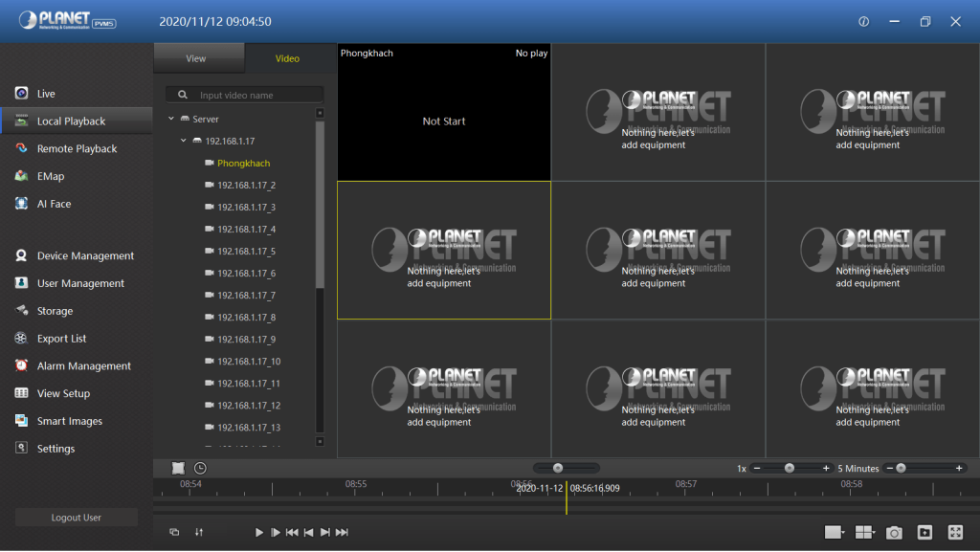The width and height of the screenshot is (980, 552).
Task: Click the rewind double-arrow button
Action: pos(292,532)
